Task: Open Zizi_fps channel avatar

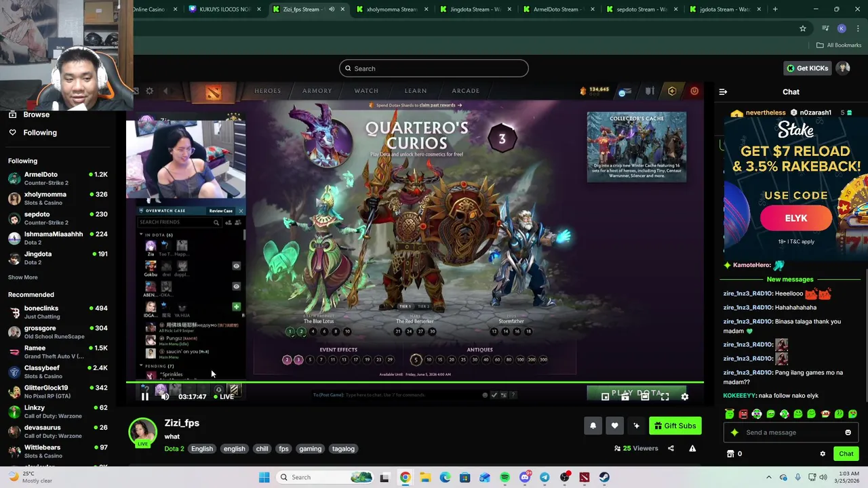Action: pos(142,432)
